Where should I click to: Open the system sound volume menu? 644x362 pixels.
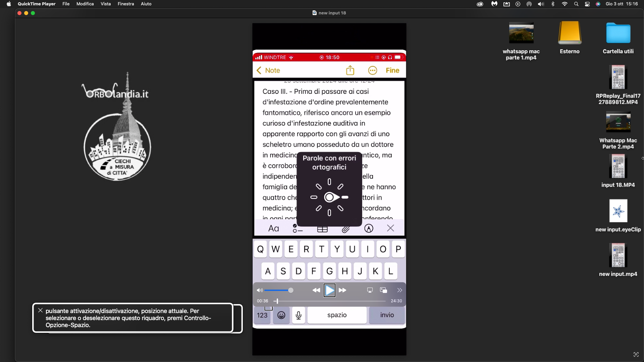tap(541, 4)
